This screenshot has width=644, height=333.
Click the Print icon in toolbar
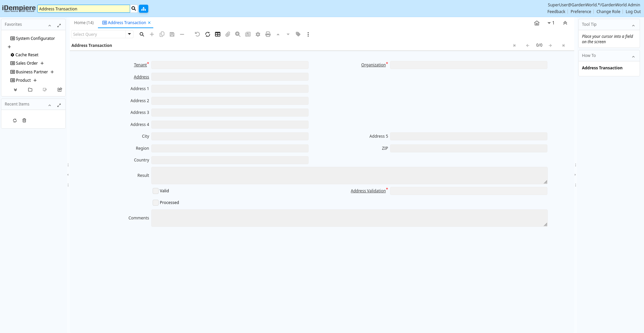[268, 35]
